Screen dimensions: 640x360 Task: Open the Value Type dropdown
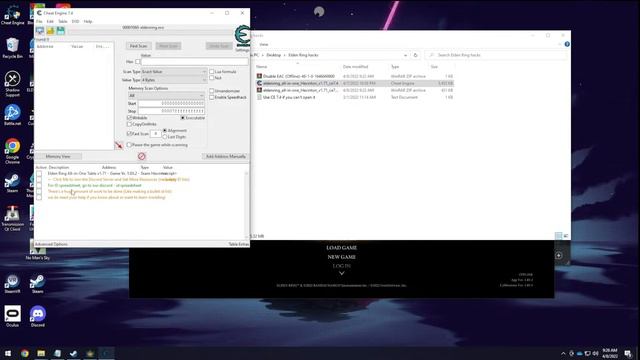174,80
